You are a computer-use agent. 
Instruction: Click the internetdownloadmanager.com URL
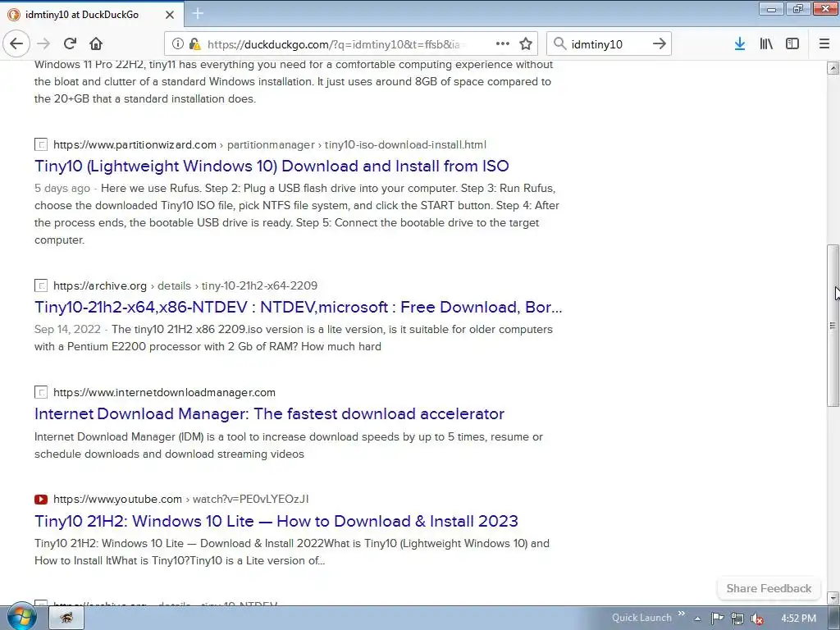[x=164, y=392]
